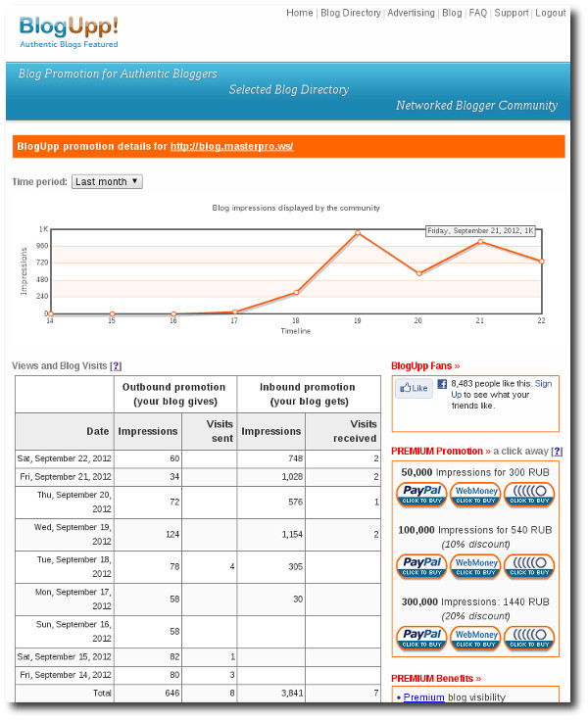Click the chart data point for day 17

point(235,312)
